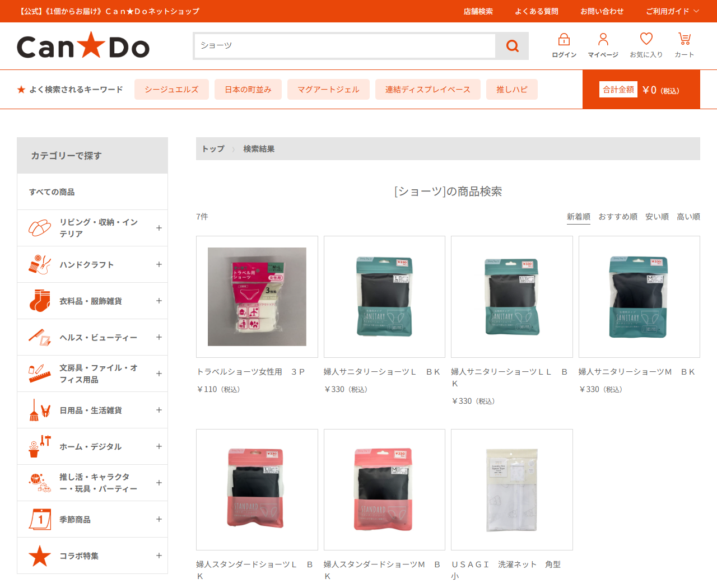Sort results by 安い順
The image size is (717, 588).
[657, 217]
